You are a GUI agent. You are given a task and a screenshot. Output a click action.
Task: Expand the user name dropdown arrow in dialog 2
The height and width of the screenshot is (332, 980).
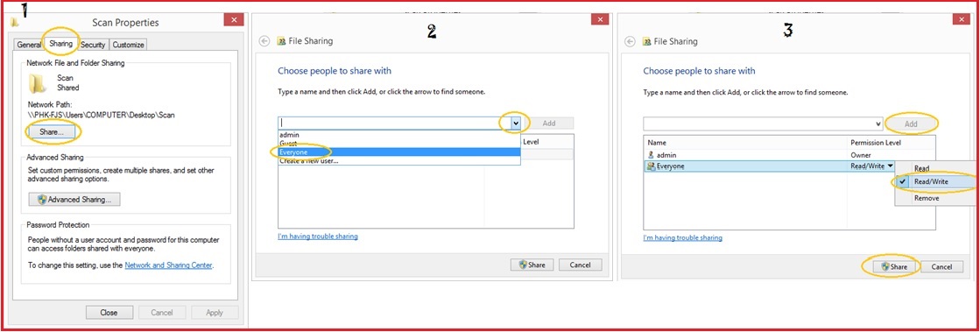pyautogui.click(x=515, y=124)
